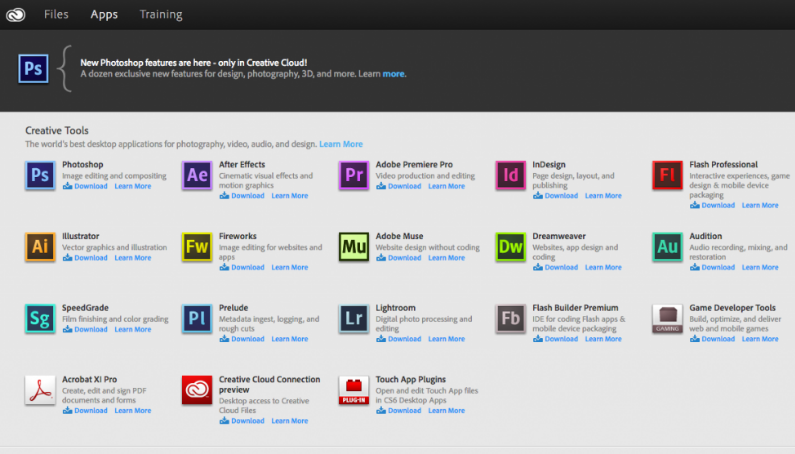
Task: Click the Photoshop icon in the banner
Action: (x=33, y=68)
